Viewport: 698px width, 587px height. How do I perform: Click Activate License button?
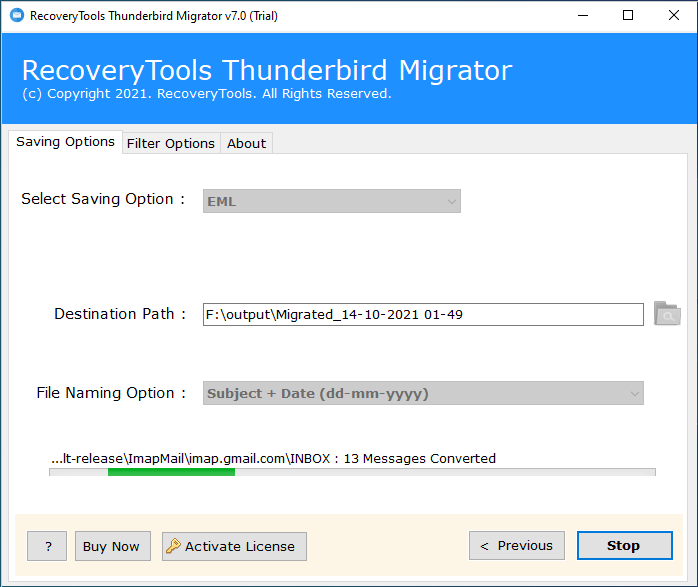pos(234,546)
